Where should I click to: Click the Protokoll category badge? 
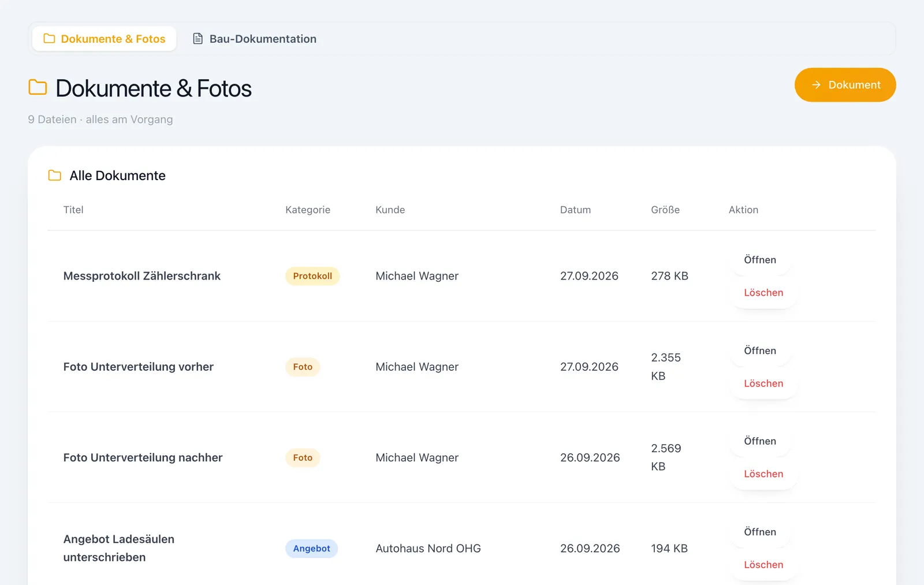tap(312, 276)
